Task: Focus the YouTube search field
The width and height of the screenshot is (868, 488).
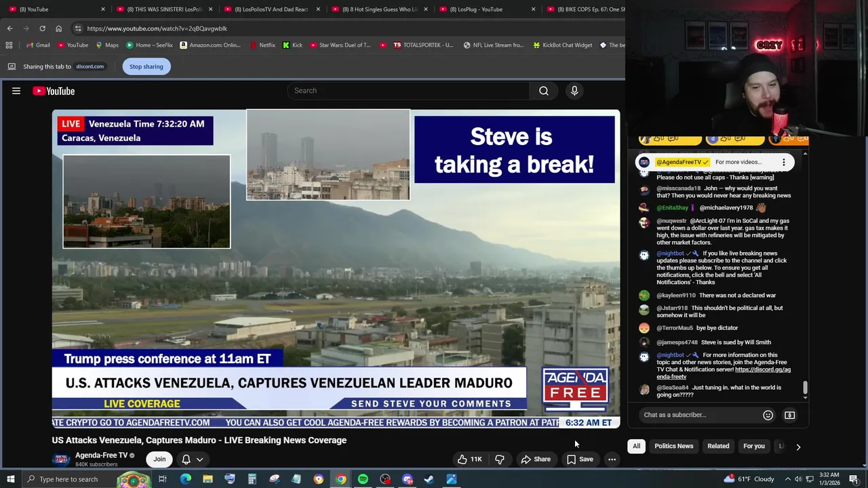Action: (408, 91)
